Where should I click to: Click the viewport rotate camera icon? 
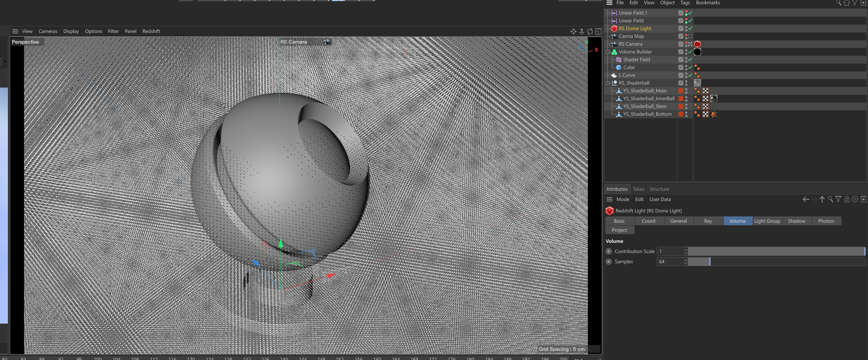tap(590, 31)
